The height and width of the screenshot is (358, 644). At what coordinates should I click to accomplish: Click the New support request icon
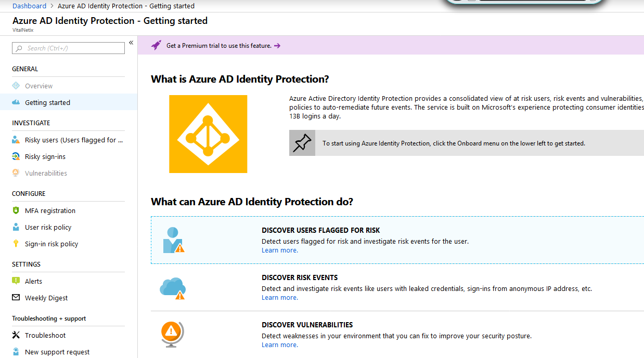click(x=16, y=352)
